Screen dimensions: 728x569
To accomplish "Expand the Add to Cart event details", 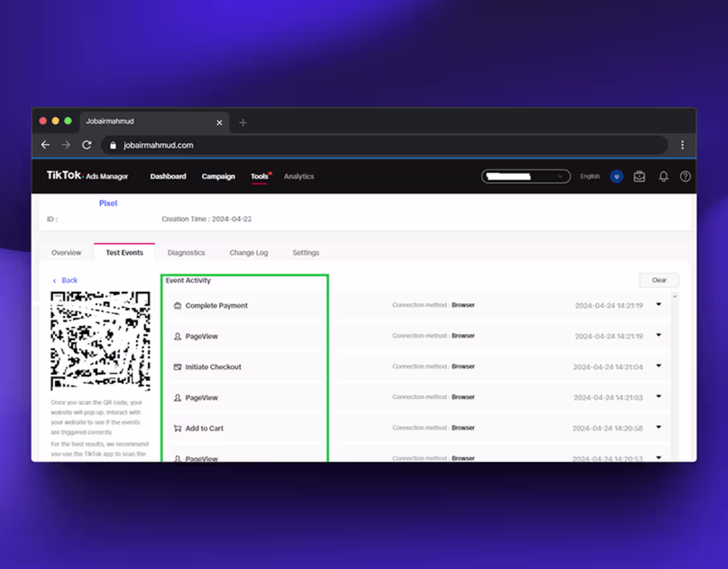I will pos(658,427).
